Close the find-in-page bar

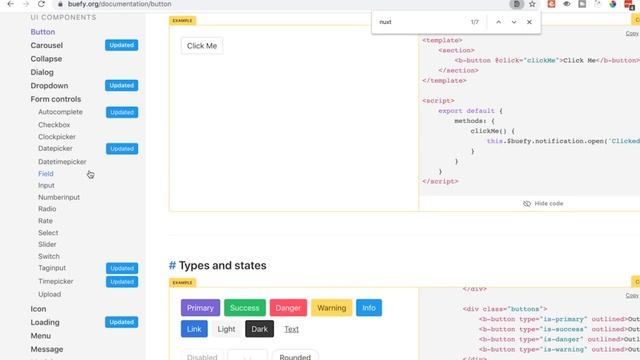(529, 22)
